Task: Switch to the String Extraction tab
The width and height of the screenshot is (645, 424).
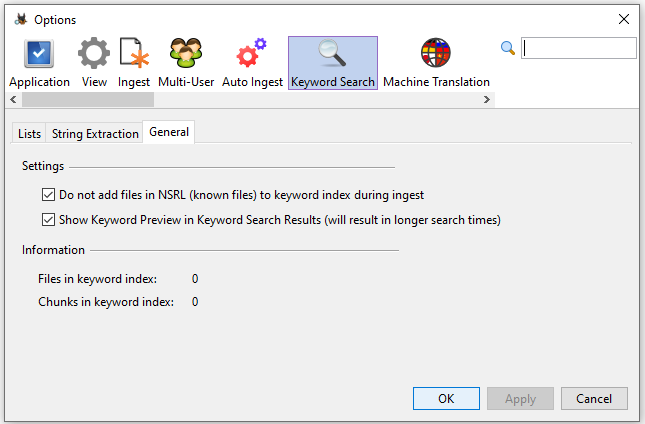Action: pos(95,134)
